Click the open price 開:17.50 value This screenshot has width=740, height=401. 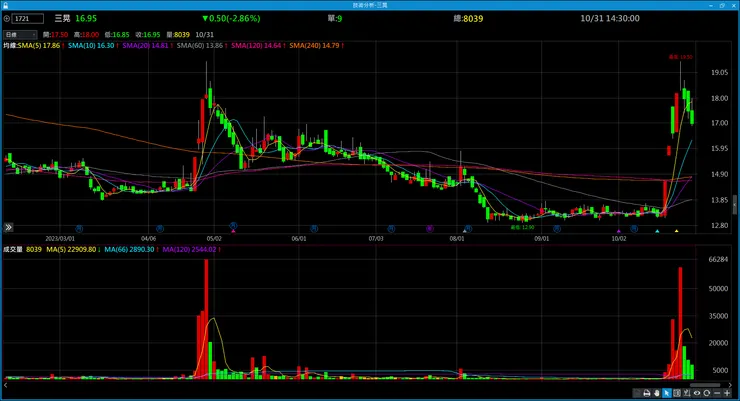point(55,35)
